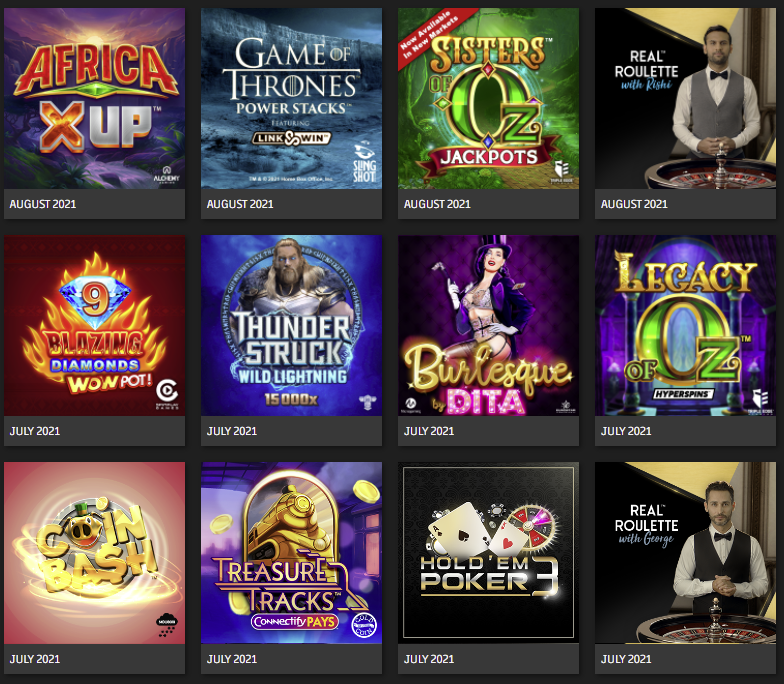Open Burlesque by Dita game tile
This screenshot has height=684, width=784.
pos(488,326)
